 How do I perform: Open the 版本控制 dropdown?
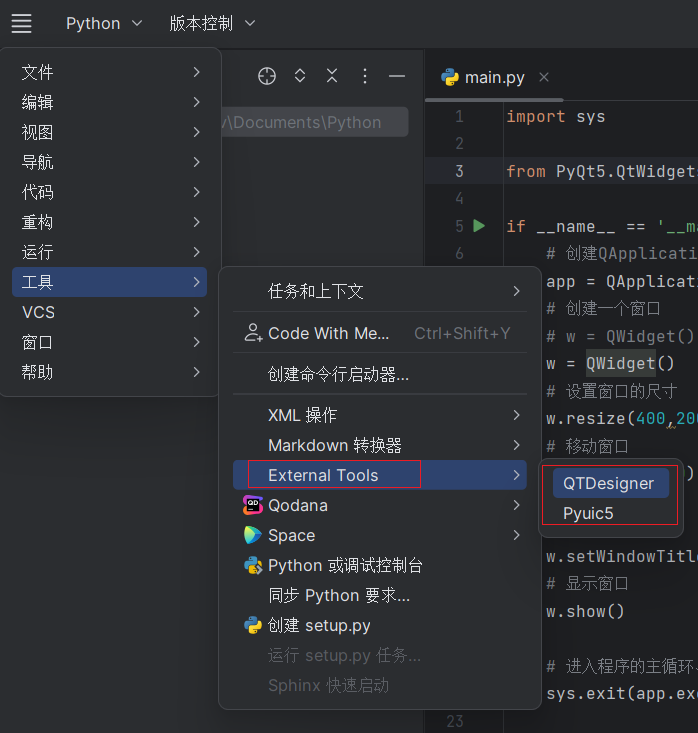212,23
